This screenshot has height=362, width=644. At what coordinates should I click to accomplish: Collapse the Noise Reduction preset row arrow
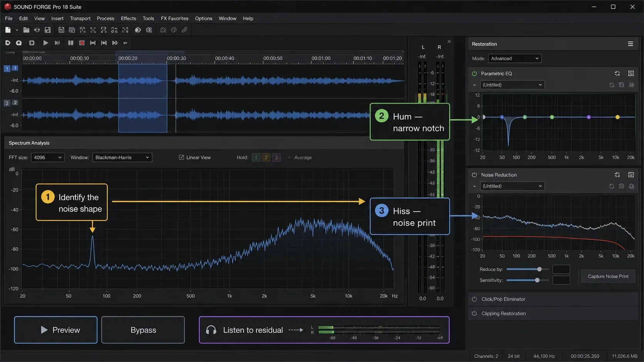pos(475,186)
